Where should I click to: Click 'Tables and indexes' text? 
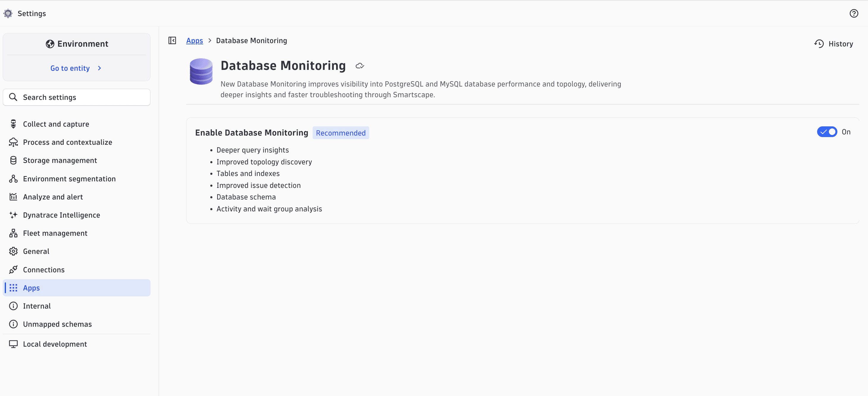click(x=248, y=174)
